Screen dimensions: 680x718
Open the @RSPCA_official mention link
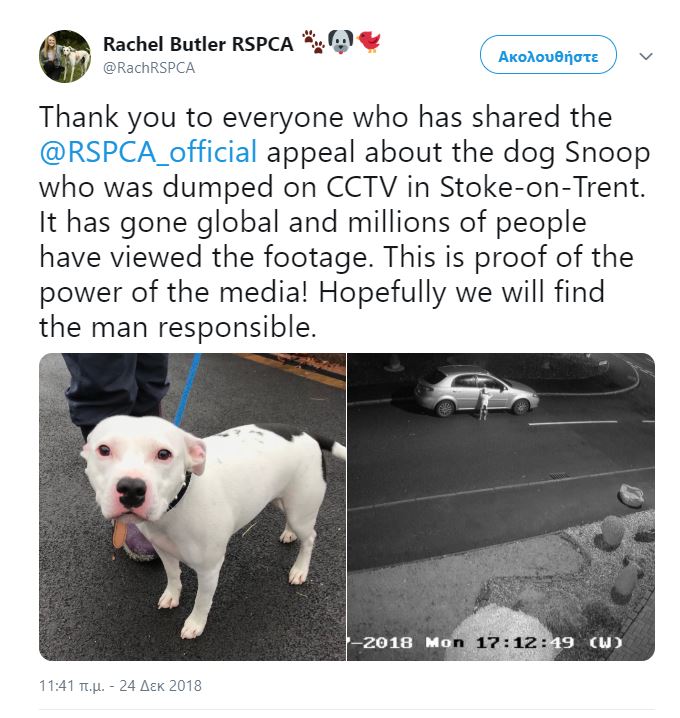pos(148,152)
